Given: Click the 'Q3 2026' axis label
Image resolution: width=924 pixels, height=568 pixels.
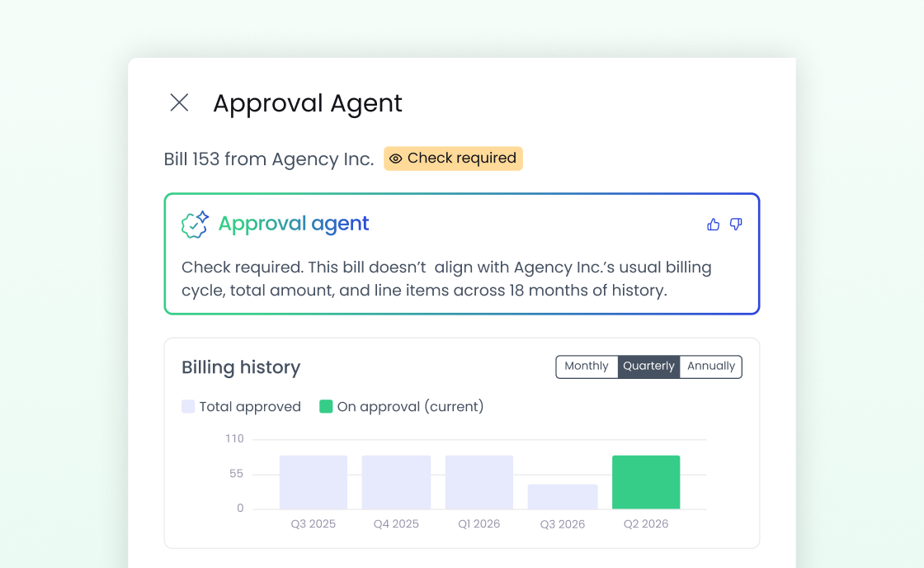Looking at the screenshot, I should [x=563, y=523].
